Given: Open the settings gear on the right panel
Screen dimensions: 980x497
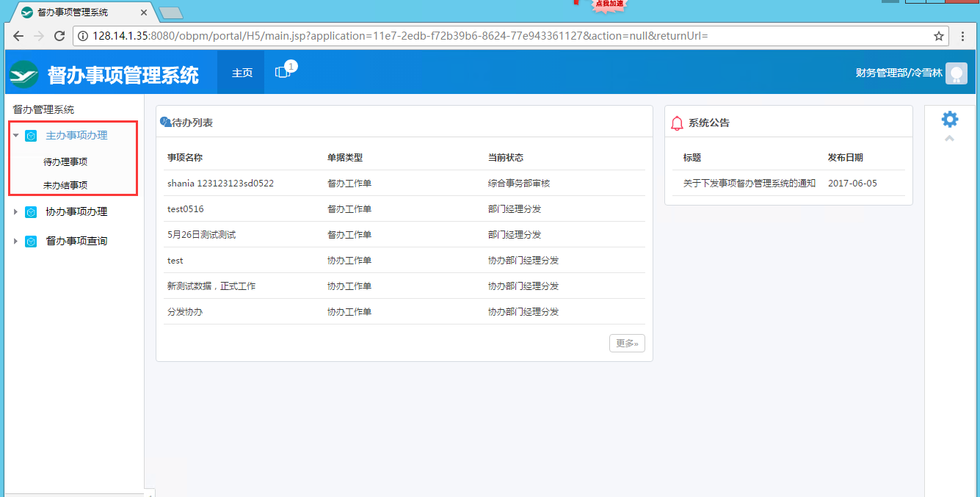Looking at the screenshot, I should (x=950, y=118).
